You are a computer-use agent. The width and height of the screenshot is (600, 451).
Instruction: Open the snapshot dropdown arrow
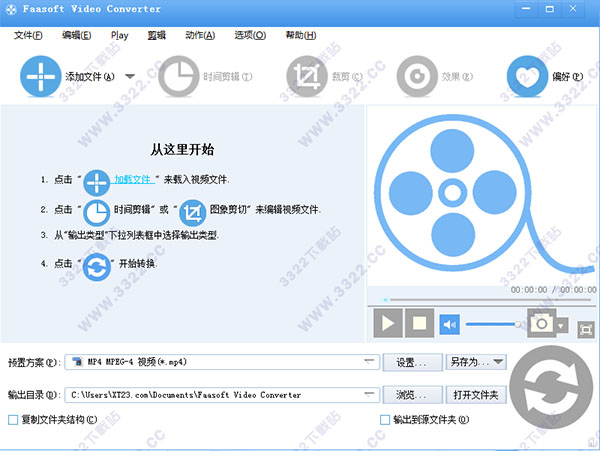(561, 326)
